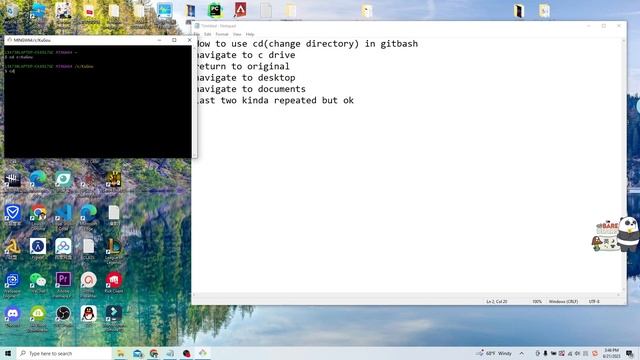Open the Edit menu in Notepad

coord(208,34)
